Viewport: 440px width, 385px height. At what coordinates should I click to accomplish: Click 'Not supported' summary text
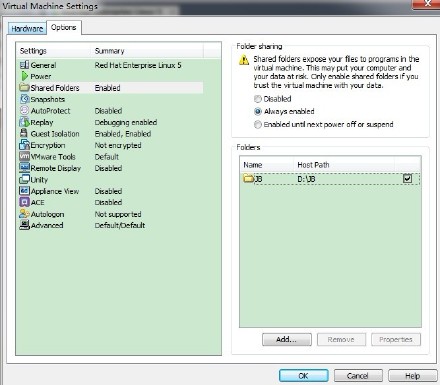click(x=118, y=214)
